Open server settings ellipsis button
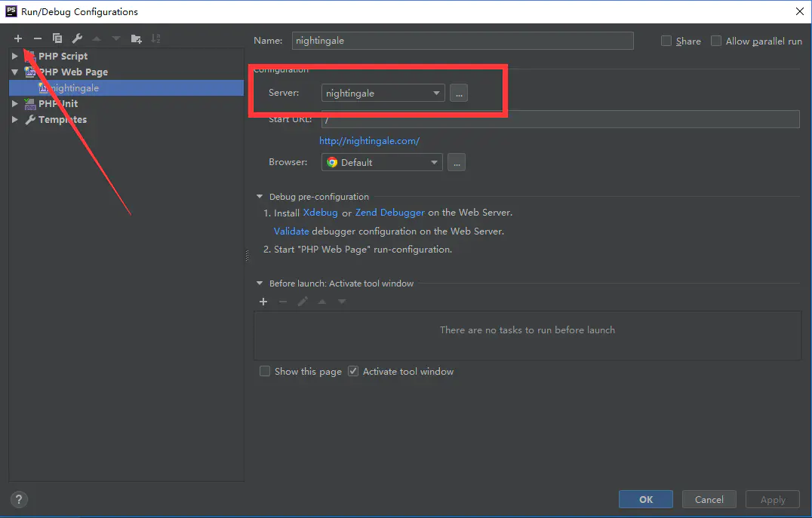The image size is (812, 518). pyautogui.click(x=458, y=93)
